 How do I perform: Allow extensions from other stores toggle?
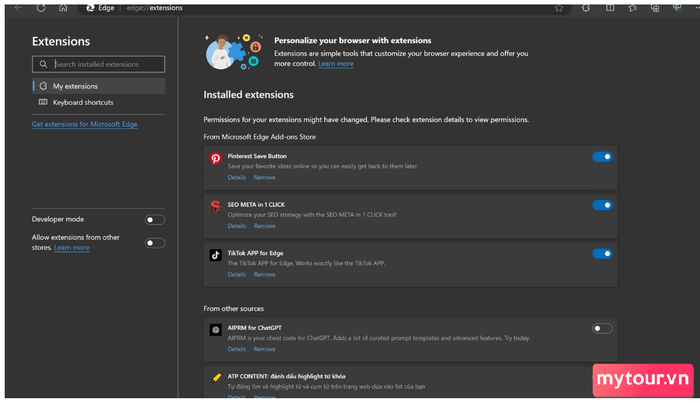pyautogui.click(x=155, y=243)
